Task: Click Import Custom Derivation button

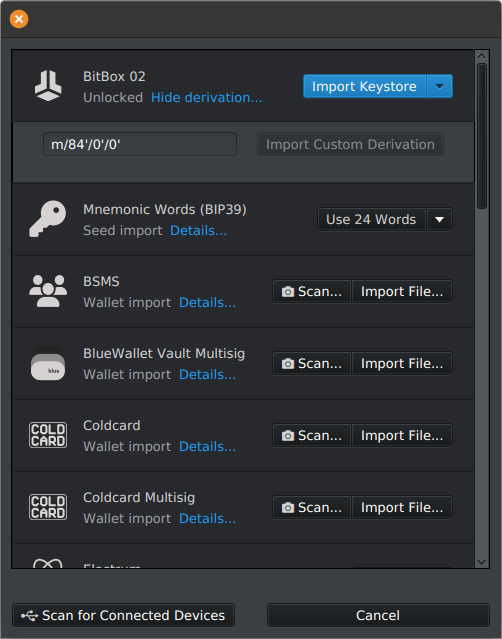Action: (350, 144)
